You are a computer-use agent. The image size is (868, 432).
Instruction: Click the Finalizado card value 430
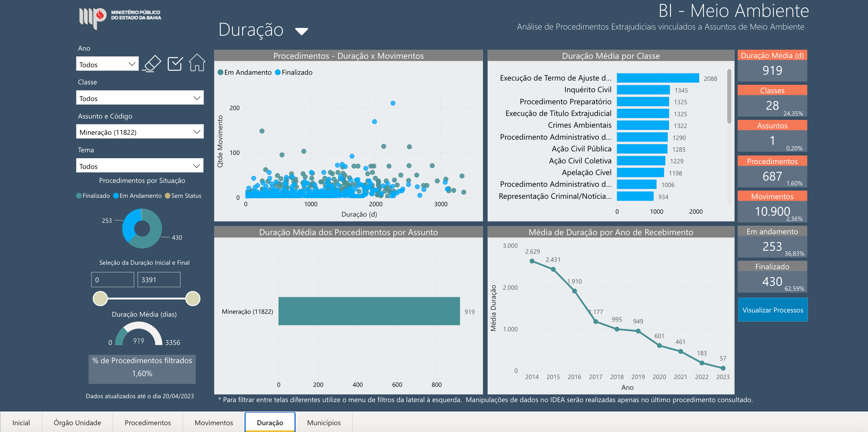coord(772,282)
